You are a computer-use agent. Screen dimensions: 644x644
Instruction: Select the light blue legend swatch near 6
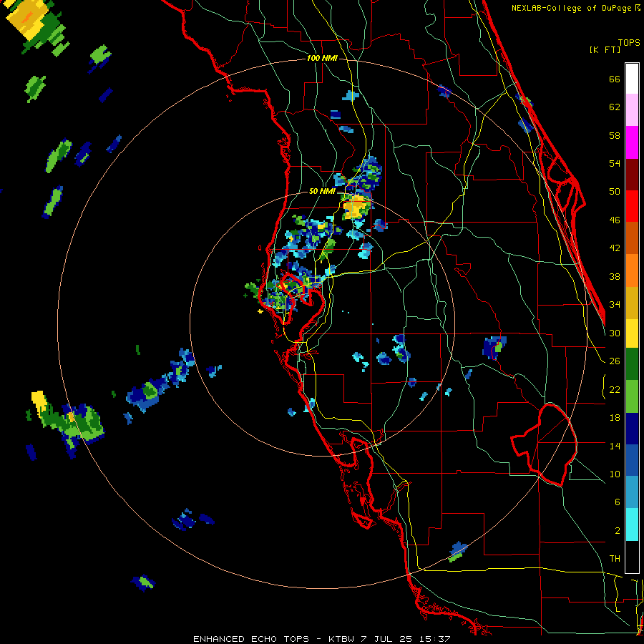coord(632,492)
